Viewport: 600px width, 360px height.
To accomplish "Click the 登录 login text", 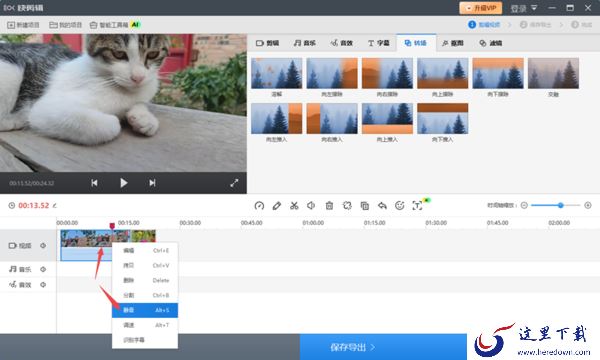I will pos(518,8).
